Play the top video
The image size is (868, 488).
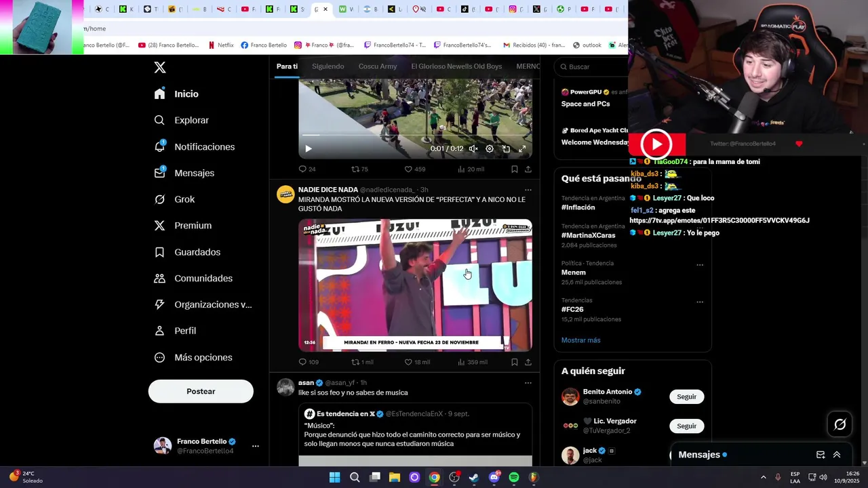tap(308, 148)
